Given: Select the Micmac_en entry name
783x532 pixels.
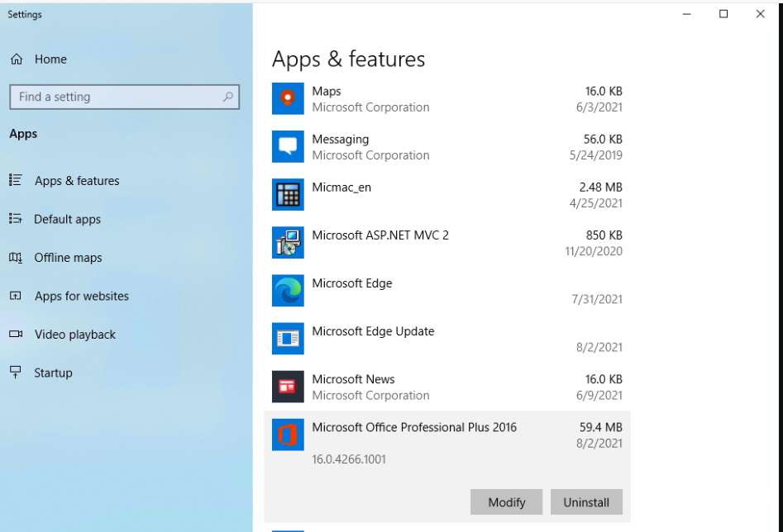Looking at the screenshot, I should (341, 188).
